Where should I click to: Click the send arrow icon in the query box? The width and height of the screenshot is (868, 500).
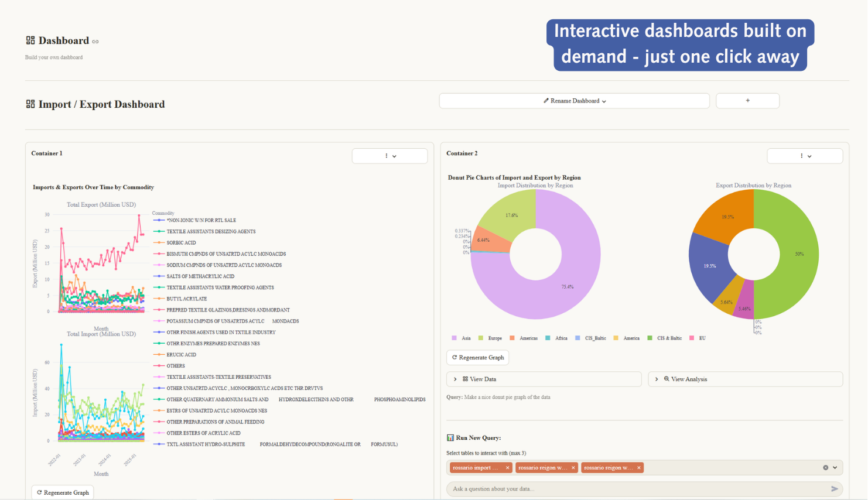point(835,488)
